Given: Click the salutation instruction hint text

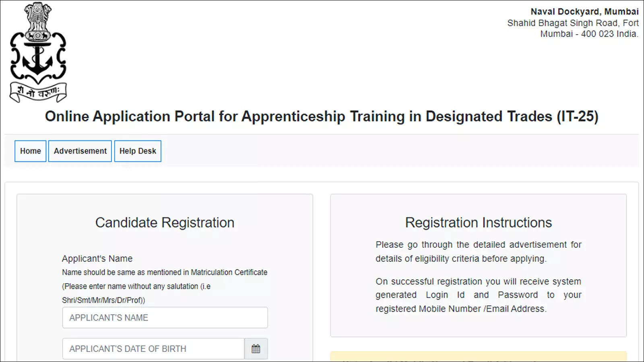Looking at the screenshot, I should pyautogui.click(x=136, y=293).
